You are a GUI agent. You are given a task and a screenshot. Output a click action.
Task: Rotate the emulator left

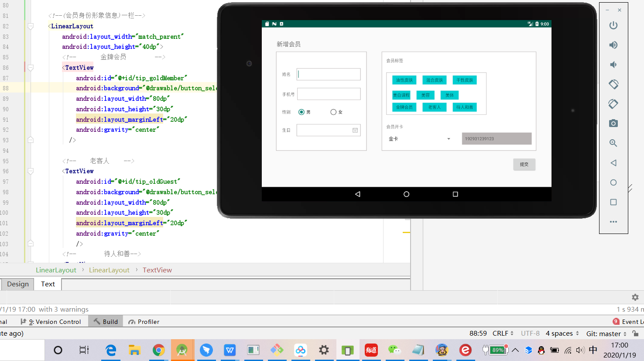pos(613,84)
